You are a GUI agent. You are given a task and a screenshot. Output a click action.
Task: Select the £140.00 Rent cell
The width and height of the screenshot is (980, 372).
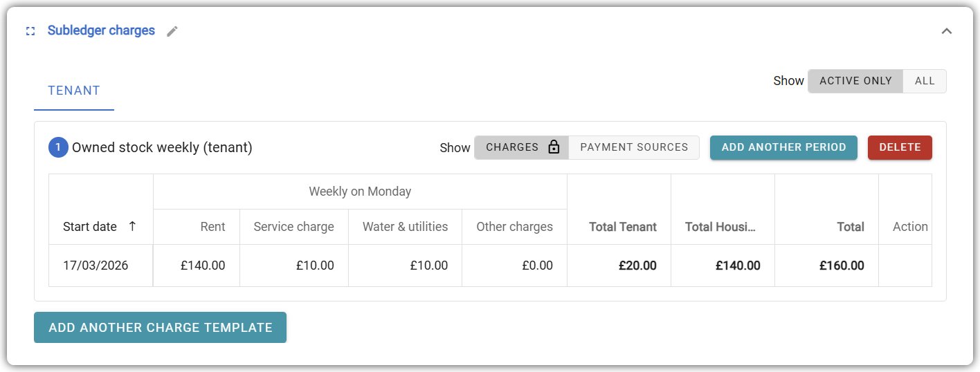coord(203,266)
